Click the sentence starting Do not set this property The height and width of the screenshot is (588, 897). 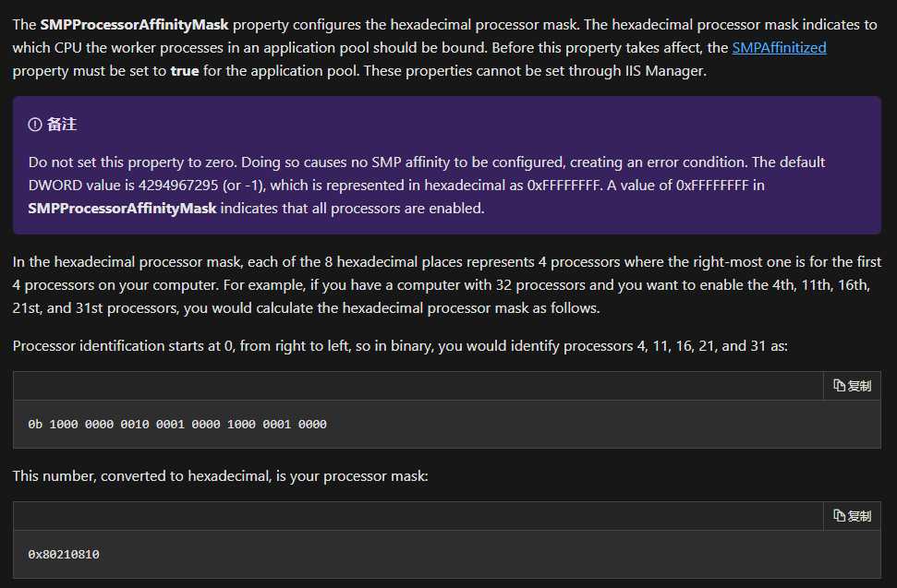pyautogui.click(x=133, y=162)
